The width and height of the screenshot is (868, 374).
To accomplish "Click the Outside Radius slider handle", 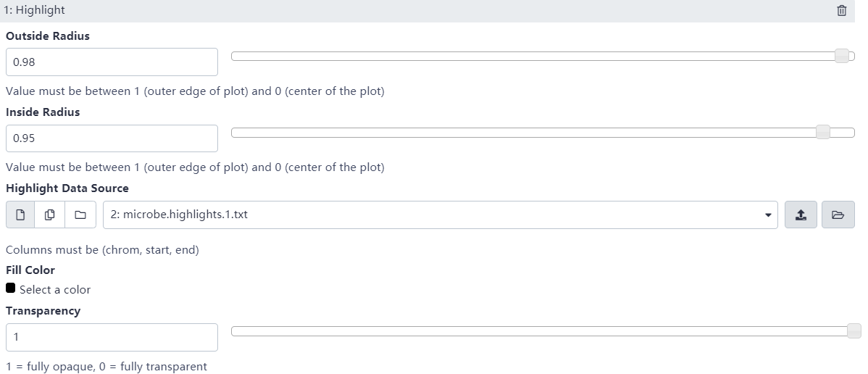I will pos(841,56).
